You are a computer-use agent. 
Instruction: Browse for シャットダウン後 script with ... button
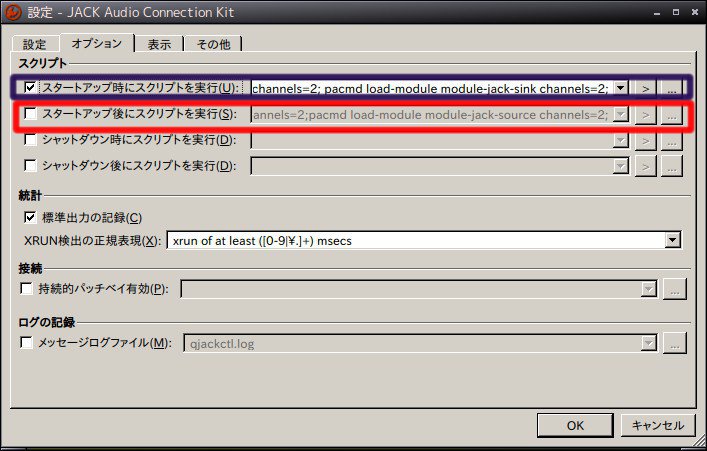[672, 167]
